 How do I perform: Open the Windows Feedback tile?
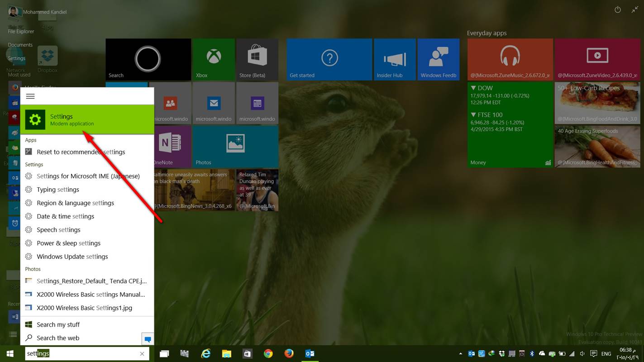(438, 59)
